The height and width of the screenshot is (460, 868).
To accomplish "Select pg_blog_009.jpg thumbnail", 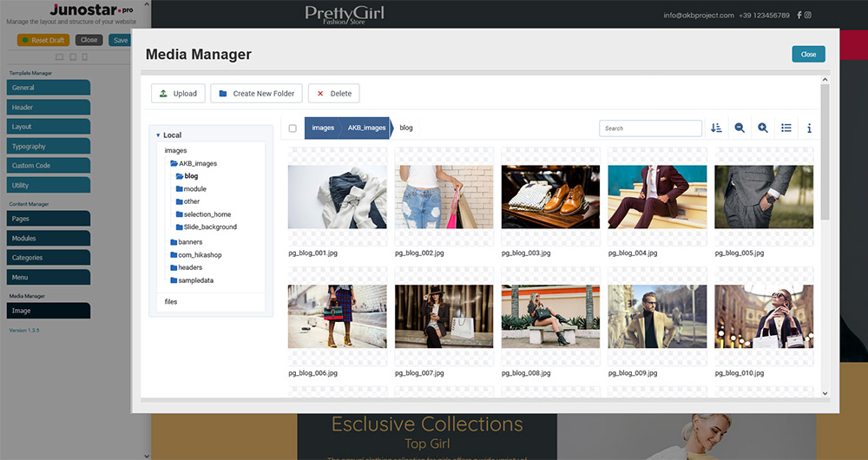I will pos(657,317).
